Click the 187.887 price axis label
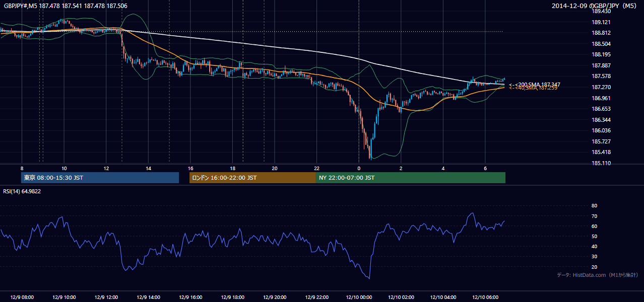644x302 pixels. point(601,65)
